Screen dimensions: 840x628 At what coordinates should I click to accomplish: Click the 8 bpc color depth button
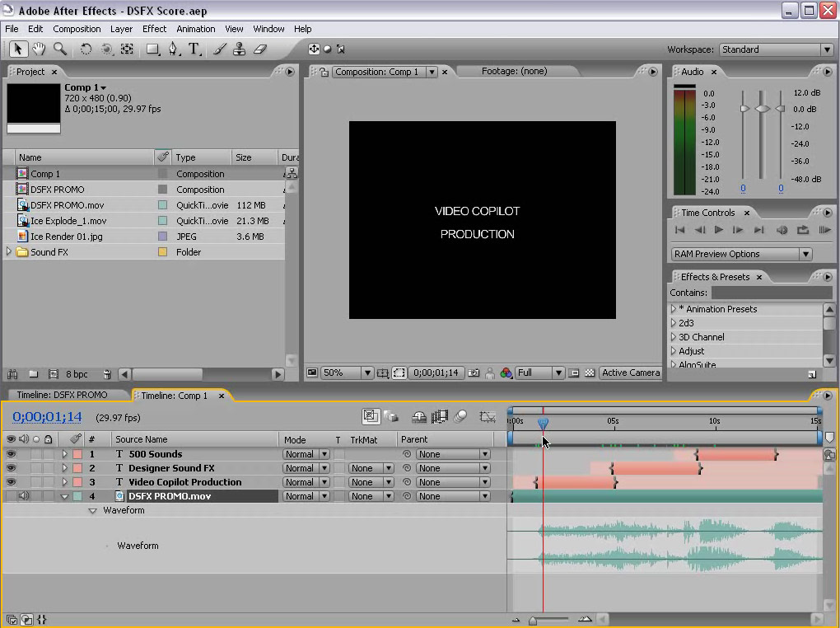(77, 374)
